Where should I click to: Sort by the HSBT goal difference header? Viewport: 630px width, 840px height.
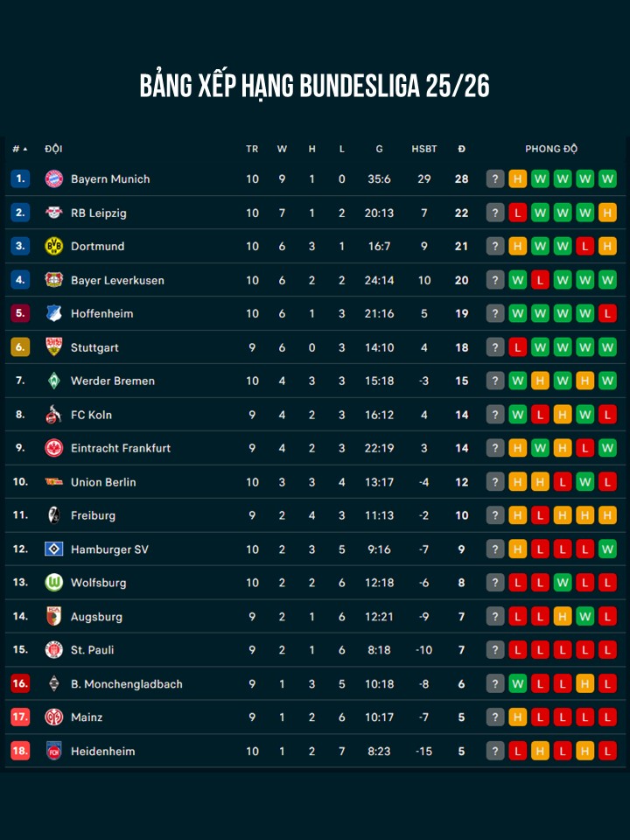(x=424, y=149)
